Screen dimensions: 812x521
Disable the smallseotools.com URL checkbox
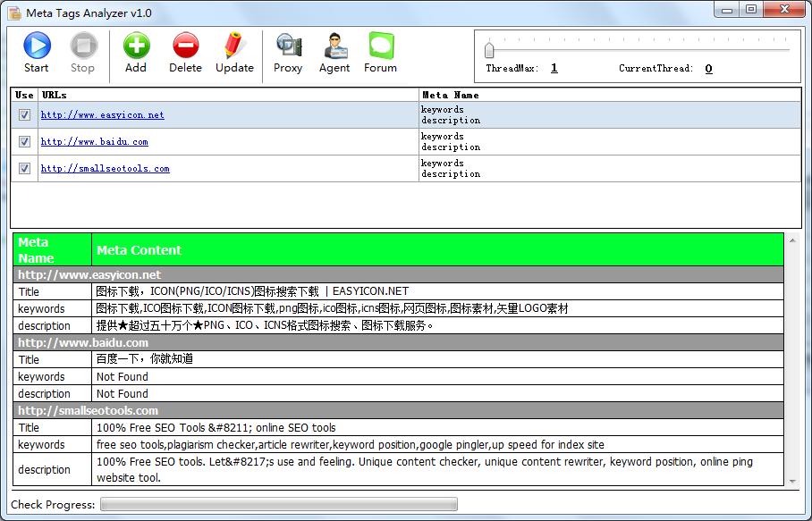24,168
